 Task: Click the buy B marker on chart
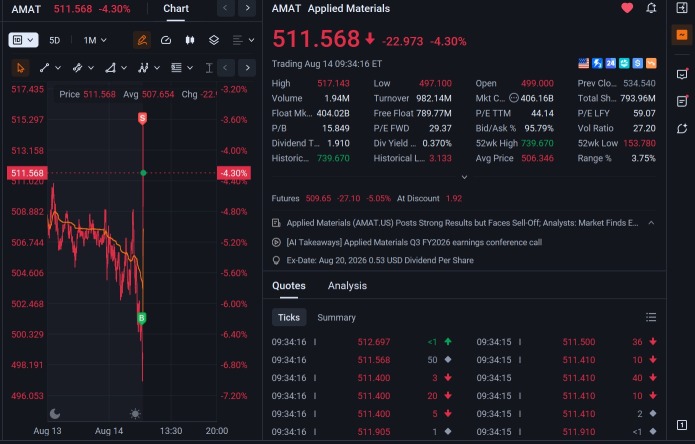[141, 318]
